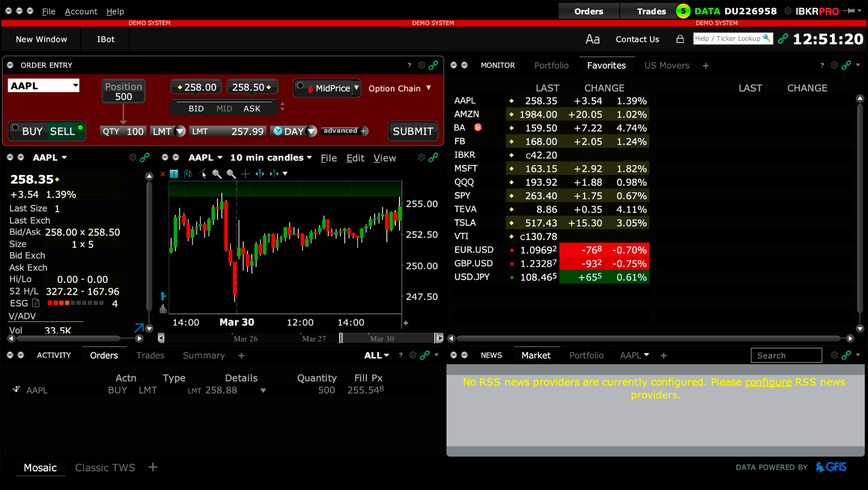Open the Activity panel gear settings
The width and height of the screenshot is (868, 490).
click(x=413, y=355)
